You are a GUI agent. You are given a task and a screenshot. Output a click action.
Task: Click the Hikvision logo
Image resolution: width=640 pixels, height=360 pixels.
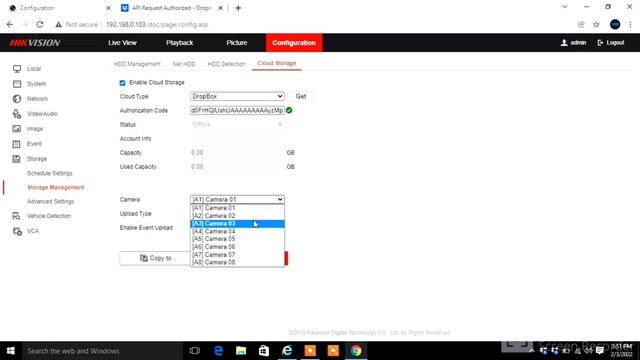click(x=35, y=43)
